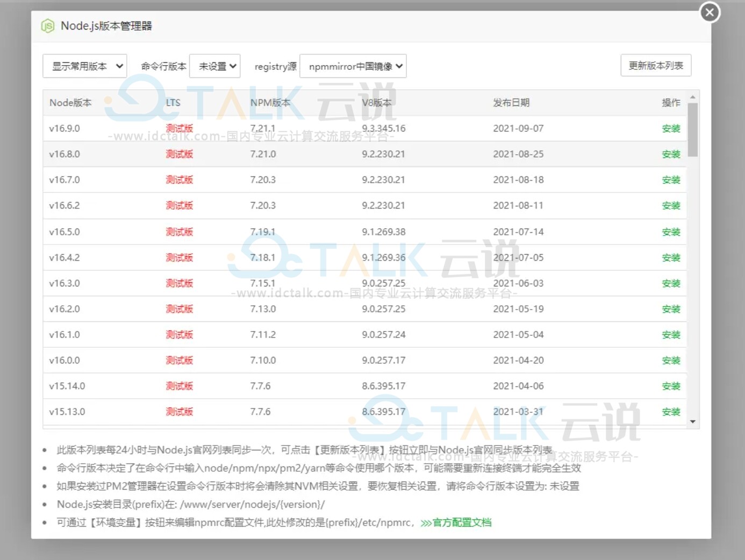Click the 更新版本列表 button
The height and width of the screenshot is (560, 745).
coord(656,66)
